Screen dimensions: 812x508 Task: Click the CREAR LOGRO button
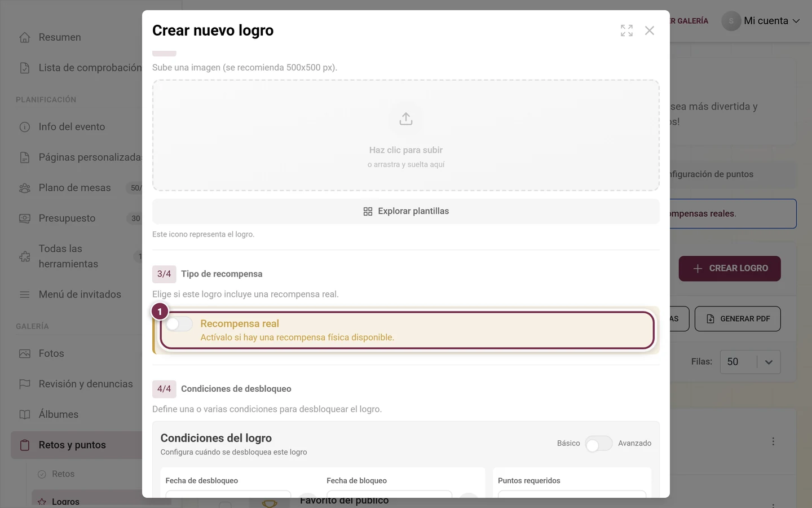pyautogui.click(x=730, y=269)
